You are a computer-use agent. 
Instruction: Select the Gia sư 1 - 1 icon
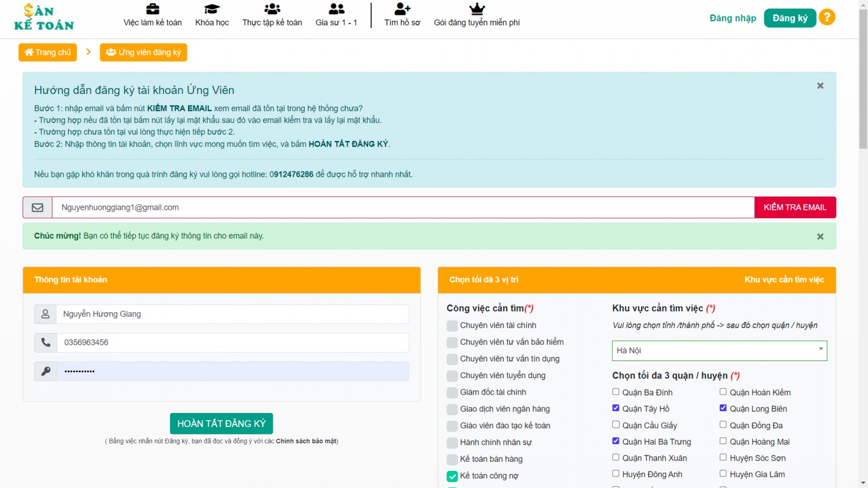[336, 9]
